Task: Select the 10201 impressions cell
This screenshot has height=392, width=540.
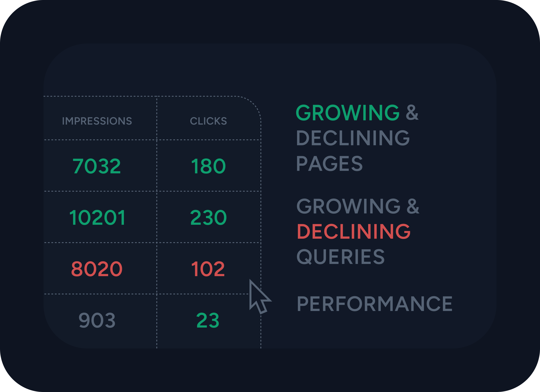Action: tap(97, 217)
